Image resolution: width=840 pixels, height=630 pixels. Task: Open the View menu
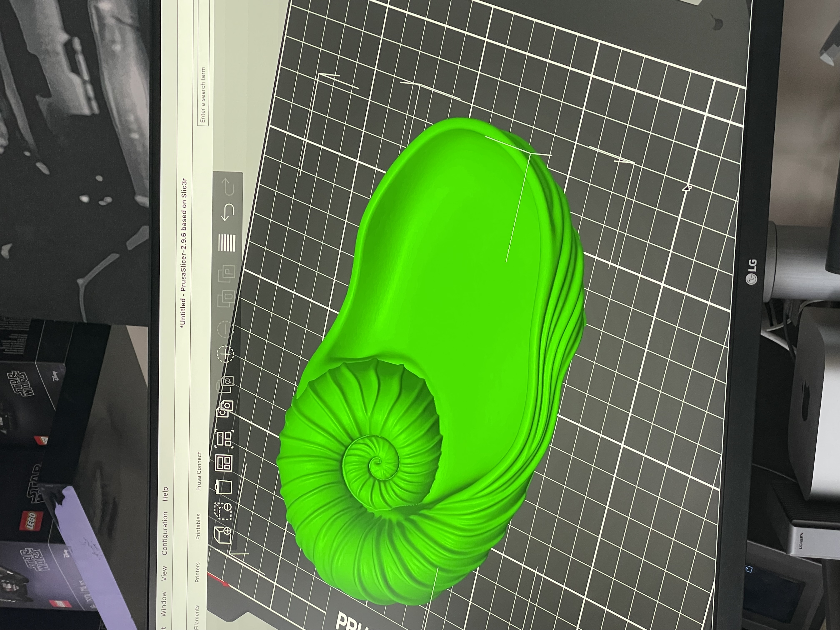pos(164,573)
